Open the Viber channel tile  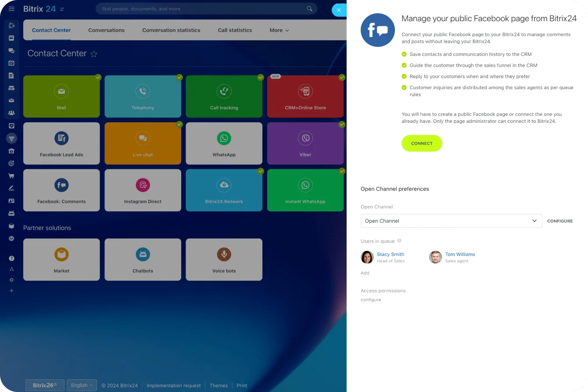305,143
